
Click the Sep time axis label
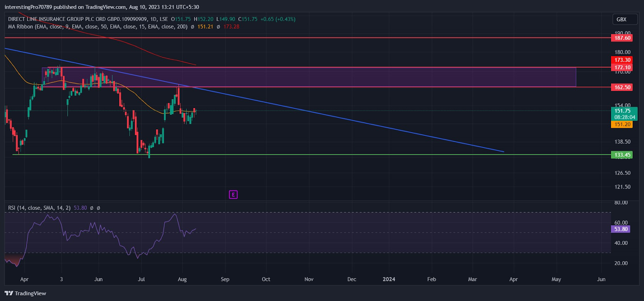(225, 279)
